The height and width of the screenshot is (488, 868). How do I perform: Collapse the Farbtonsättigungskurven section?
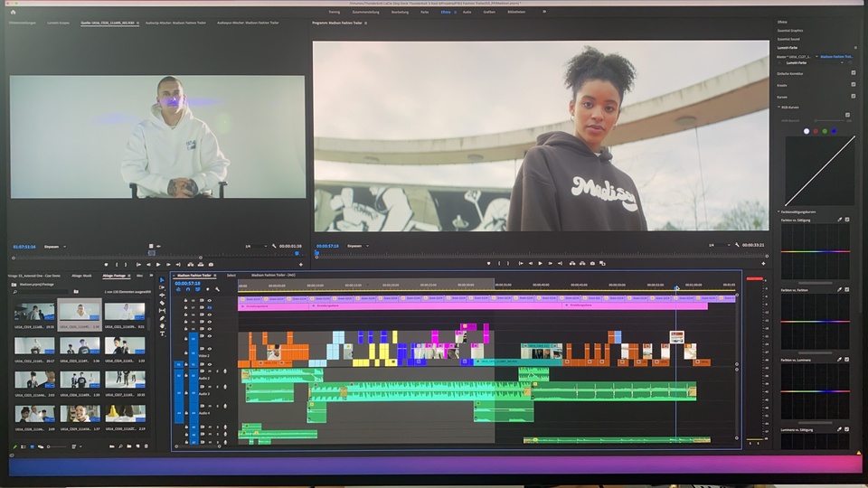point(780,211)
